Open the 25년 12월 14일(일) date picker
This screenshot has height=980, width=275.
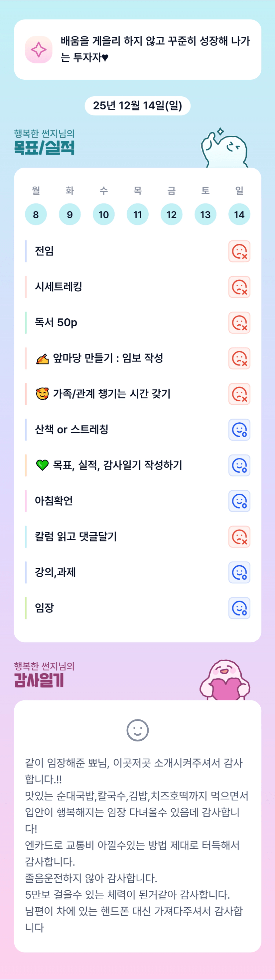point(138,106)
